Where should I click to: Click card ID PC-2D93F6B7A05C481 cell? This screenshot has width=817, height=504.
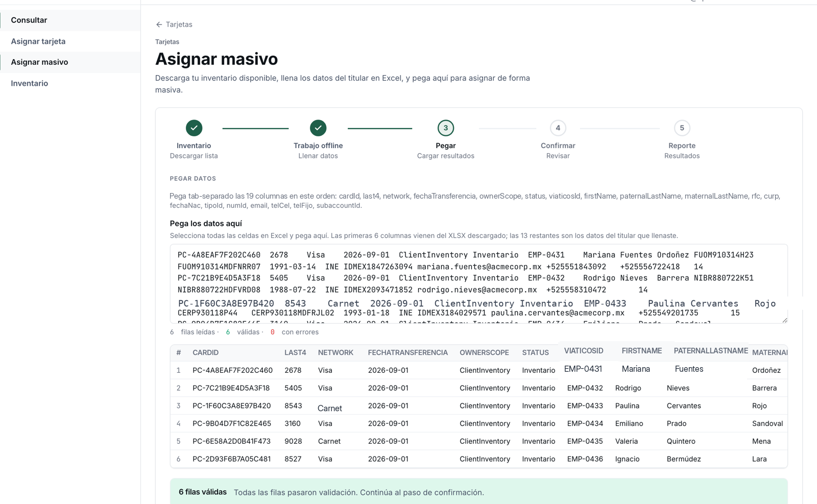pos(231,459)
